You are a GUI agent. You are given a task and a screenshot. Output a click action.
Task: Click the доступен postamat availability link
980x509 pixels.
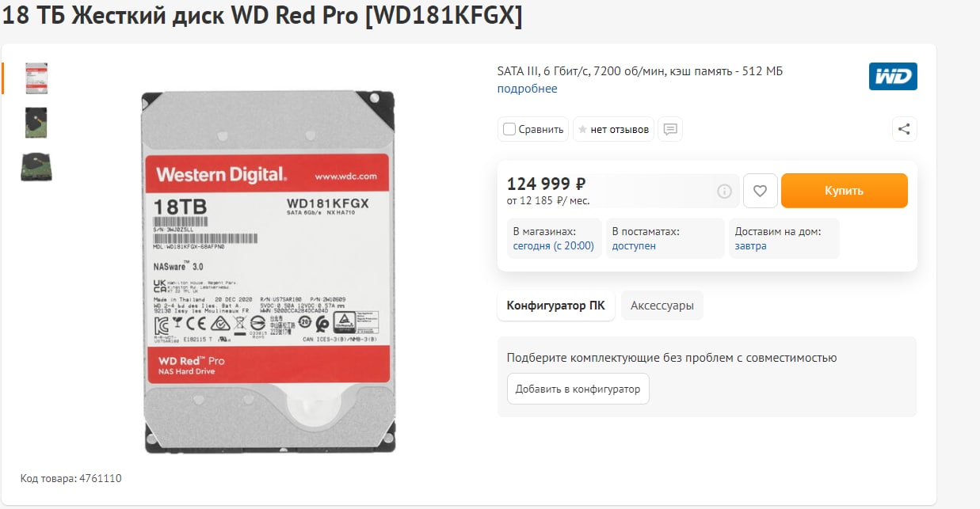pyautogui.click(x=634, y=246)
